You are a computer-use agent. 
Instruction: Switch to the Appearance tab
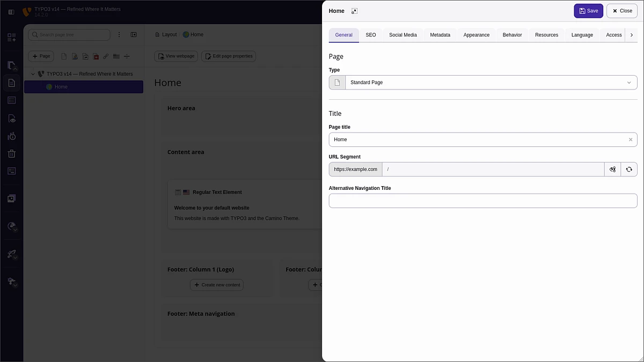(x=476, y=35)
